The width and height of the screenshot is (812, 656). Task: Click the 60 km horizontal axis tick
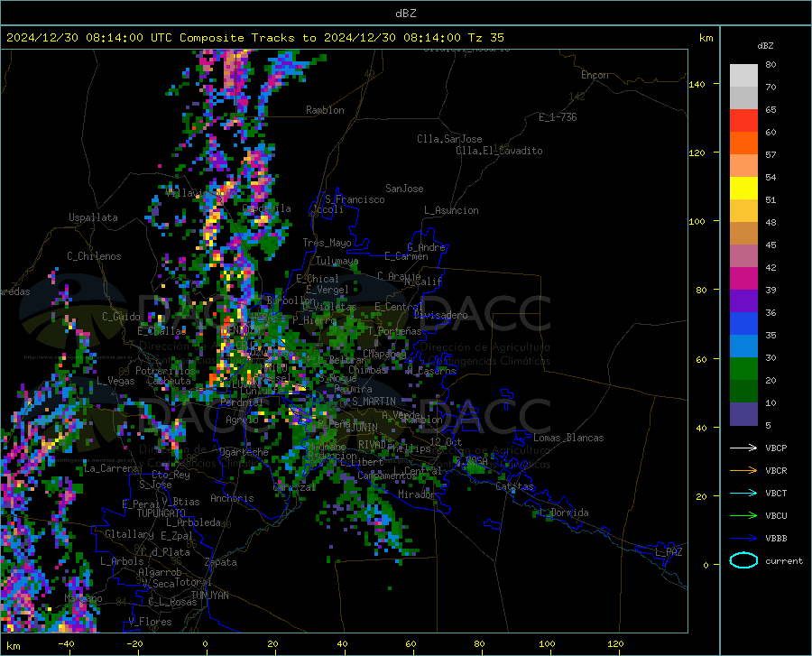pos(411,643)
